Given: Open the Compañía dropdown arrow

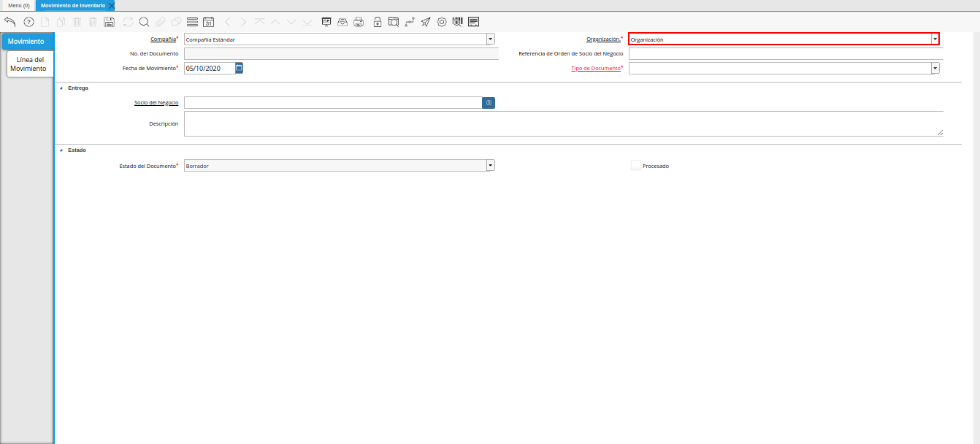Looking at the screenshot, I should [491, 39].
